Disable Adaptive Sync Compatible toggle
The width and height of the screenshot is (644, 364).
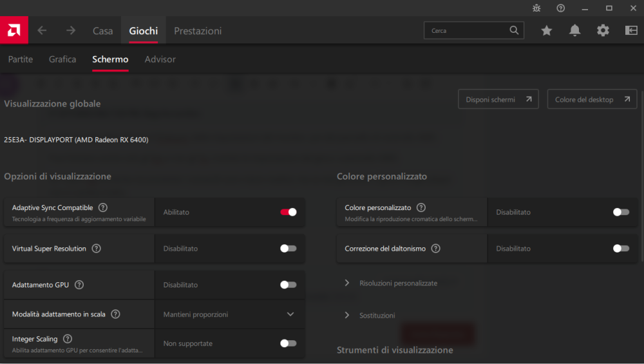click(x=289, y=212)
